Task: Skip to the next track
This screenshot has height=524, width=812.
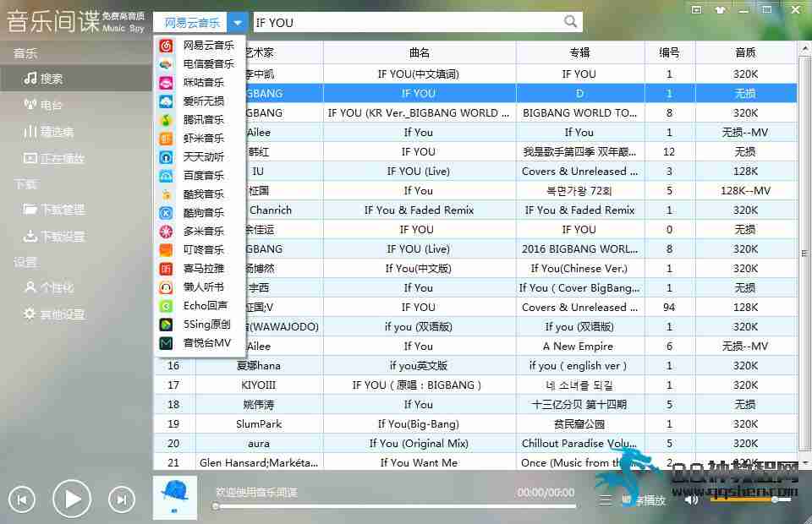Action: pos(121,499)
